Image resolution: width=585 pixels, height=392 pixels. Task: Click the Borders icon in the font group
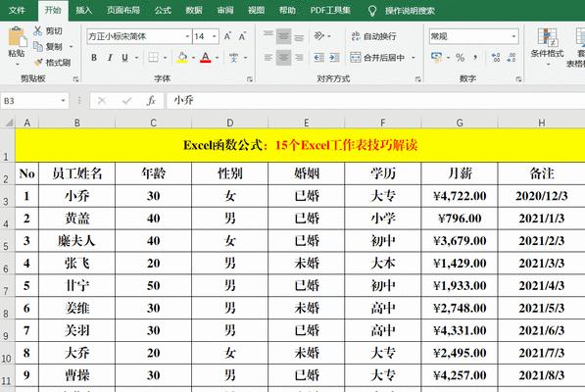153,58
